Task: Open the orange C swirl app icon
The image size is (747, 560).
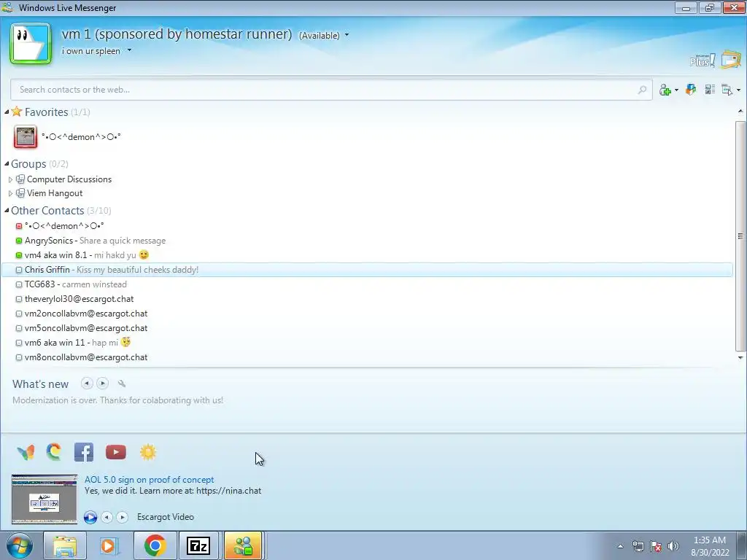Action: (54, 452)
